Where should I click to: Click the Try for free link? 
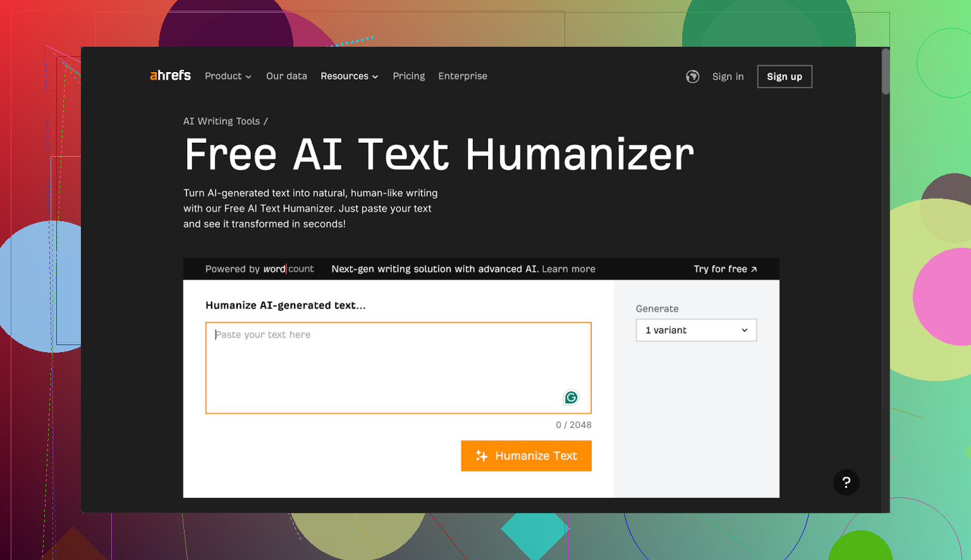coord(724,269)
